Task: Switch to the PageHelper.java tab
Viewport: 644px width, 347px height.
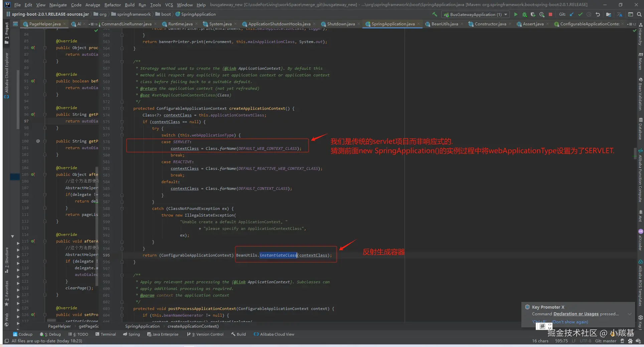Action: (x=45, y=24)
